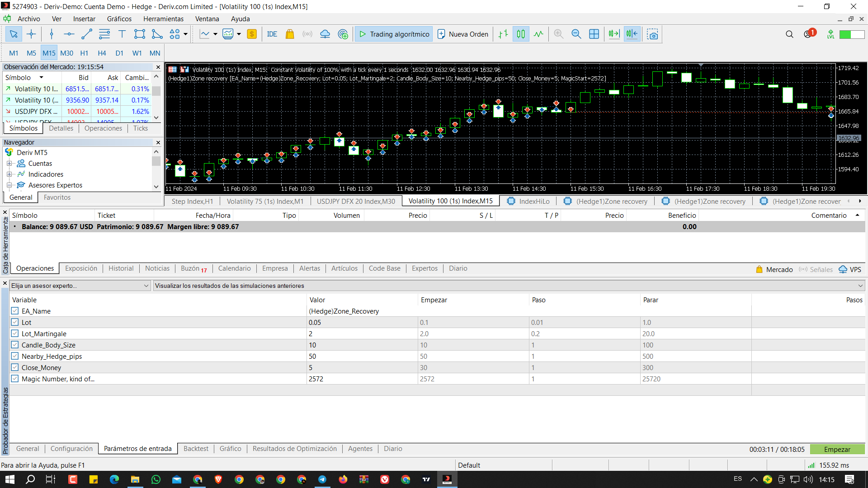Uncheck the EA_Name parameter checkbox
Screen dimensions: 868x488
(x=15, y=311)
